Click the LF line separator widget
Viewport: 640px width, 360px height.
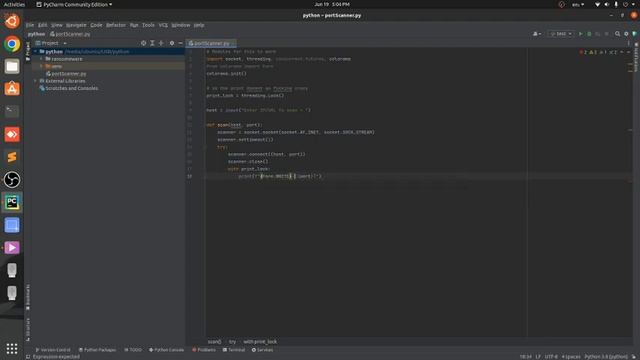538,357
